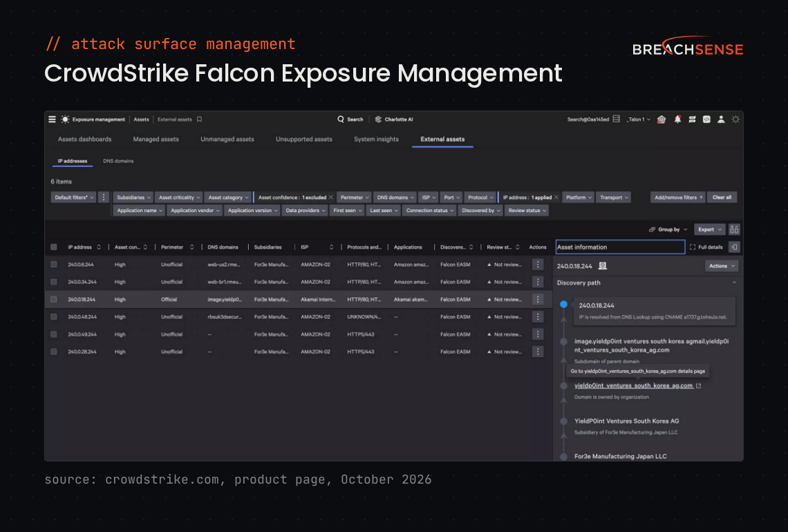Check the row for 240.0.48.244
This screenshot has width=788, height=532.
(54, 317)
